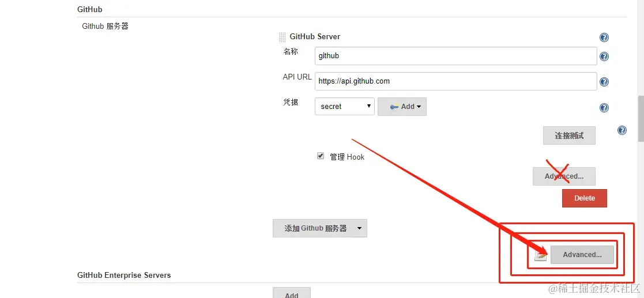Click the GitHub Enterprise Servers heading
This screenshot has height=298, width=644.
pyautogui.click(x=124, y=275)
